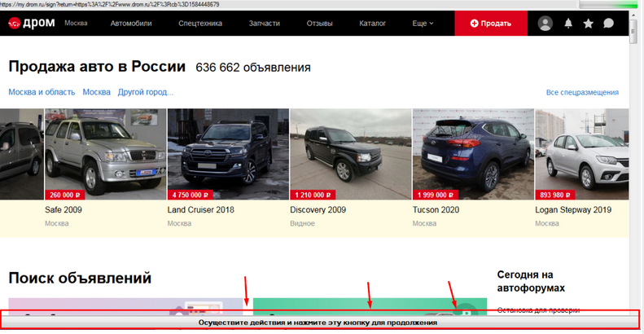Image resolution: width=644 pixels, height=334 pixels.
Task: Open Автомобили menu item
Action: pos(131,24)
